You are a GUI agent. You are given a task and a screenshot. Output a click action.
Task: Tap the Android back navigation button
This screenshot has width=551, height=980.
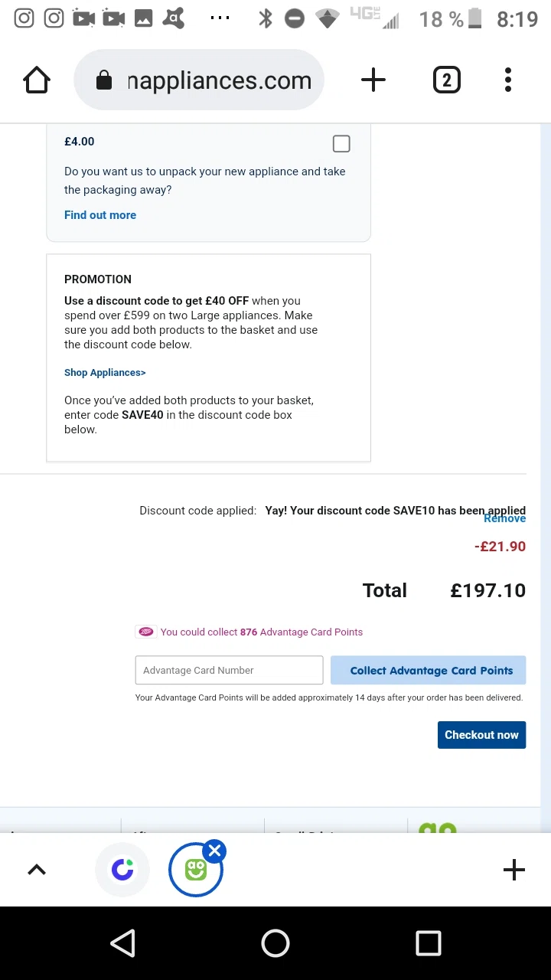coord(123,943)
